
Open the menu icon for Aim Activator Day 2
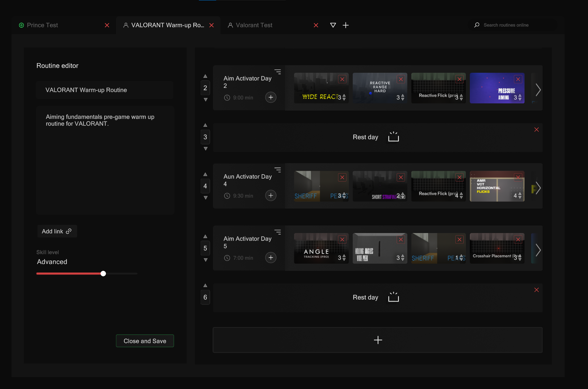277,72
